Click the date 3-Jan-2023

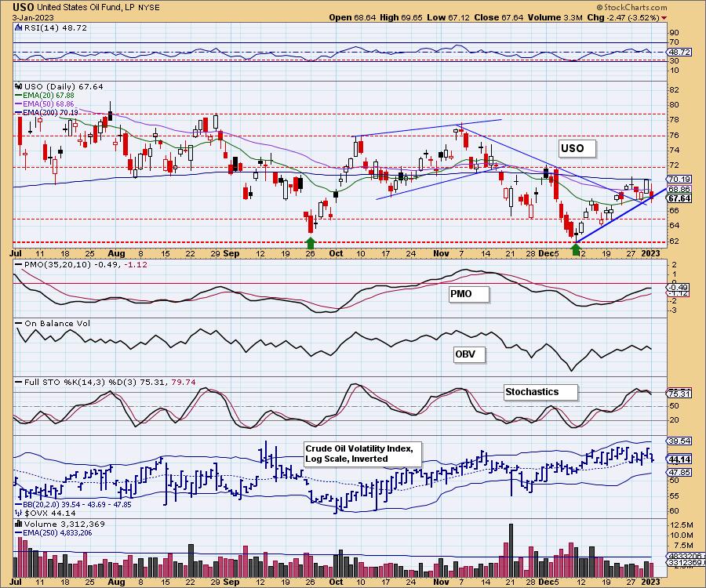33,17
